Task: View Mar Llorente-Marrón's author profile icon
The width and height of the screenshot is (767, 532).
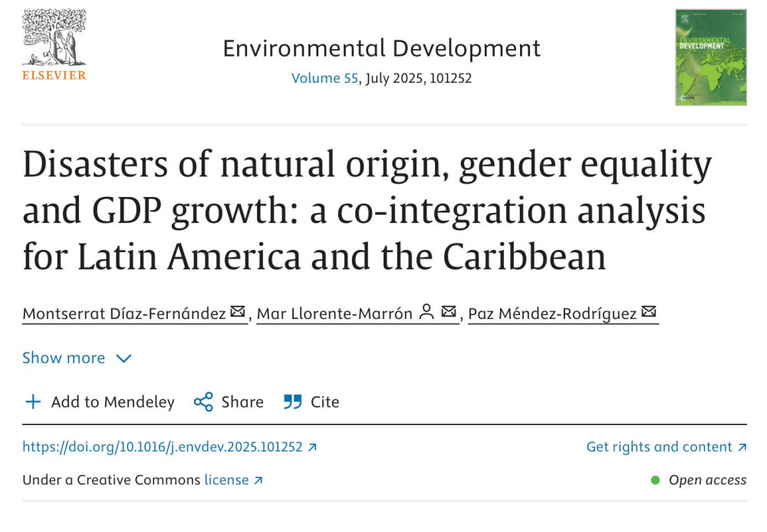Action: tap(426, 310)
